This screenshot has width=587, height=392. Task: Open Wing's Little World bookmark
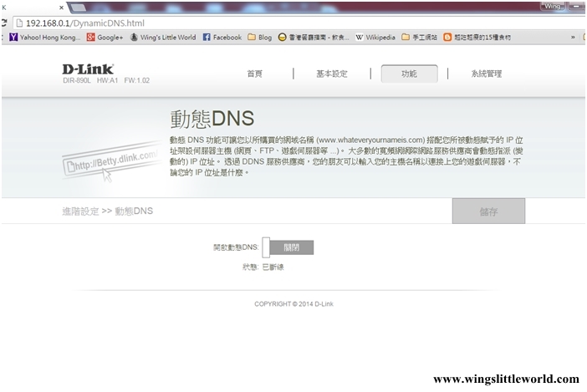pos(162,38)
